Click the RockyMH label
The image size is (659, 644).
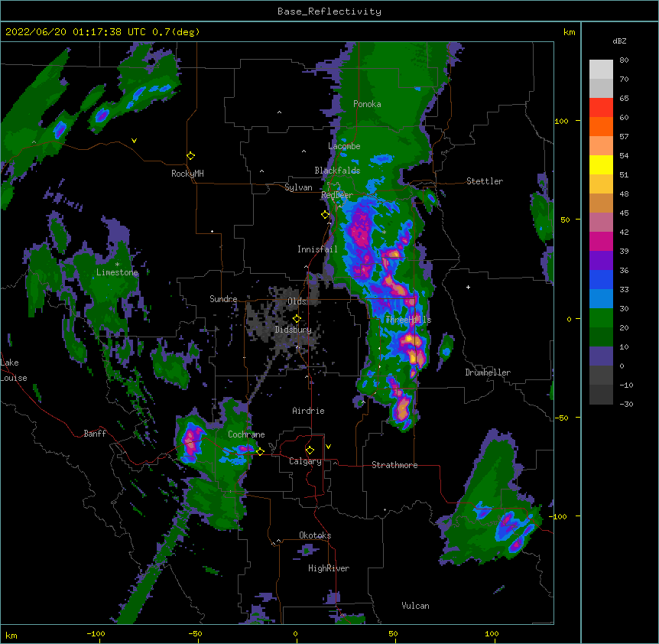(187, 173)
